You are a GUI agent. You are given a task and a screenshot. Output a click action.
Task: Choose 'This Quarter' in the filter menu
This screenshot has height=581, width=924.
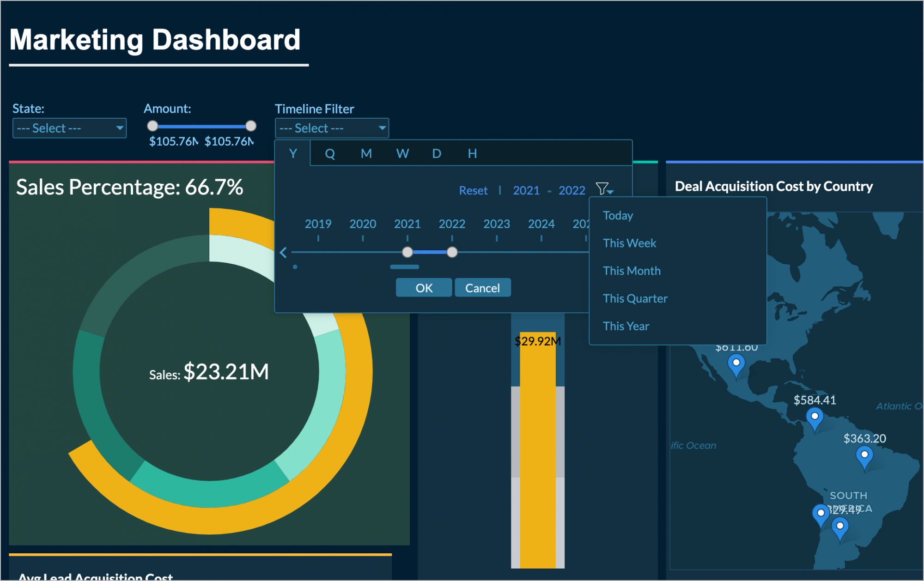[x=635, y=298]
